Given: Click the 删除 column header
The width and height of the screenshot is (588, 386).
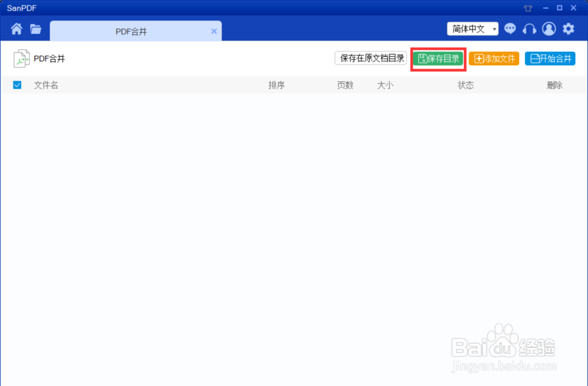Looking at the screenshot, I should pos(554,85).
